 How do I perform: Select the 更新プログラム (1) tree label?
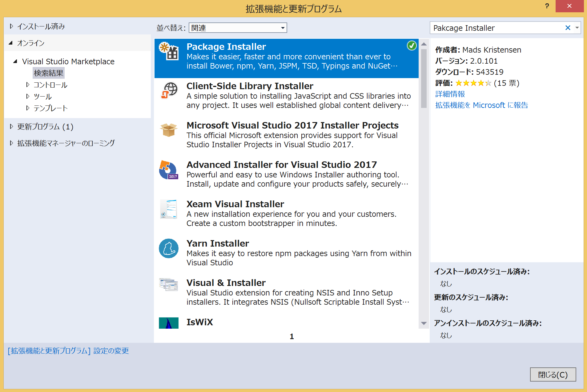point(45,127)
